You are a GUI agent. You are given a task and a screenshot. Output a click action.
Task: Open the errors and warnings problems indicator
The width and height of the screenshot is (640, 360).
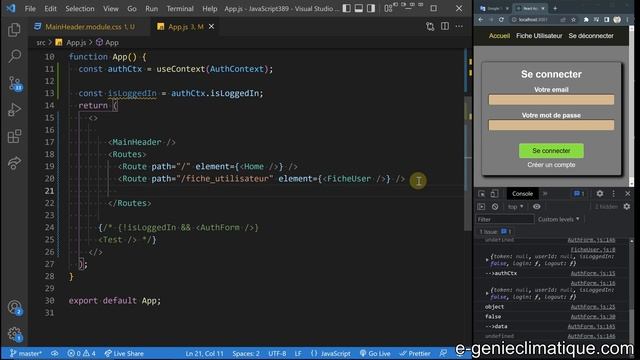click(82, 353)
